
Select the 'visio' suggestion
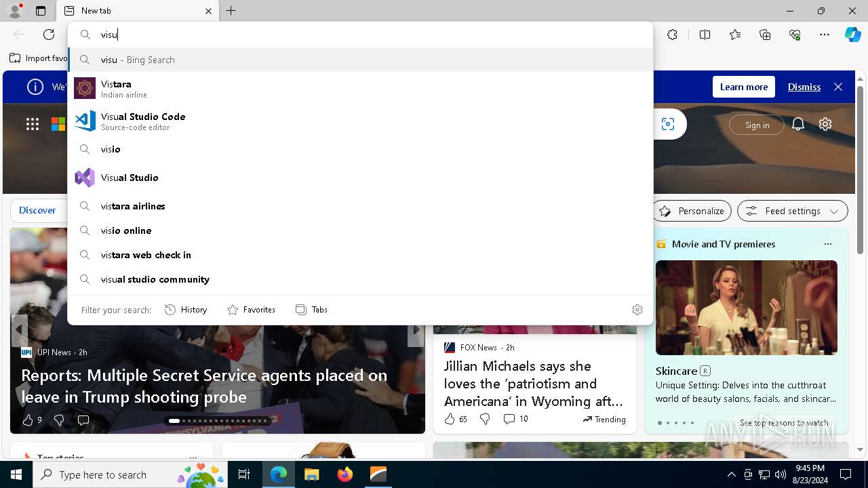(360, 149)
